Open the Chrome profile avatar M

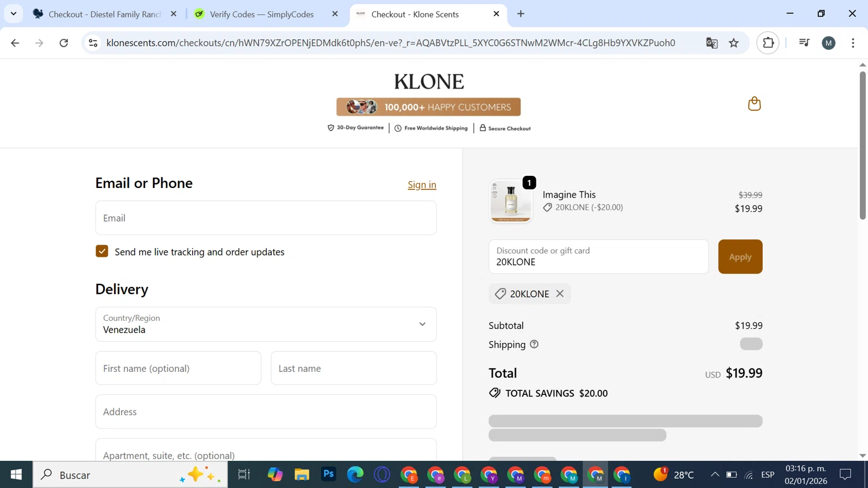[x=829, y=43]
